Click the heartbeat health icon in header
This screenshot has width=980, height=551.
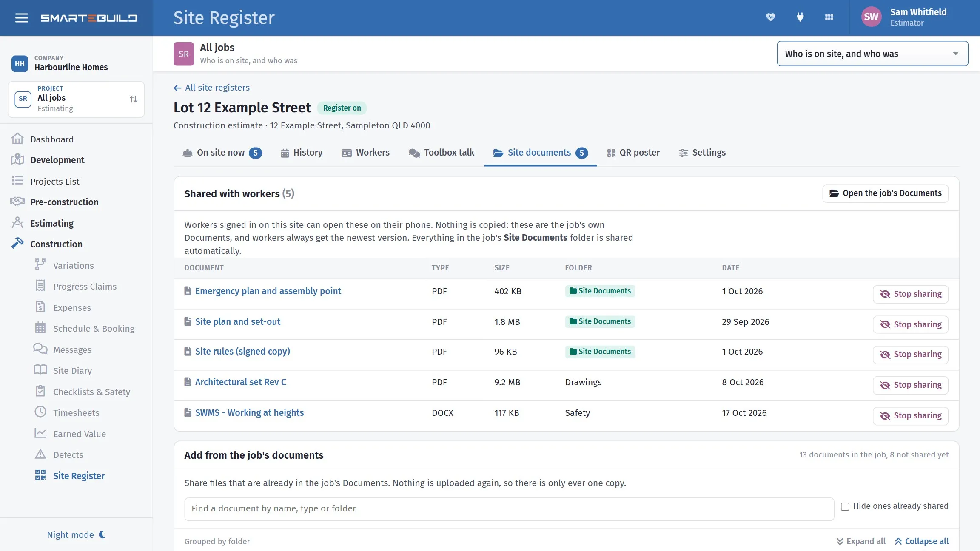coord(770,17)
